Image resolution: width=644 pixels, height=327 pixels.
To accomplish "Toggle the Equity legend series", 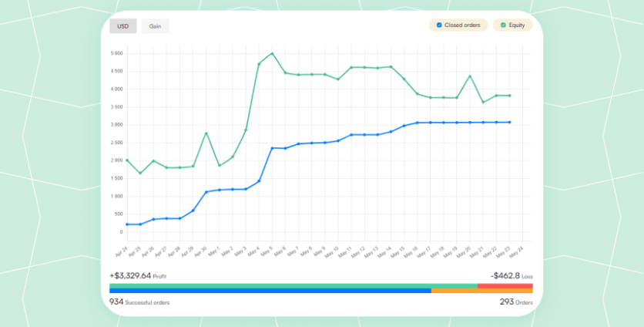I will pos(512,25).
